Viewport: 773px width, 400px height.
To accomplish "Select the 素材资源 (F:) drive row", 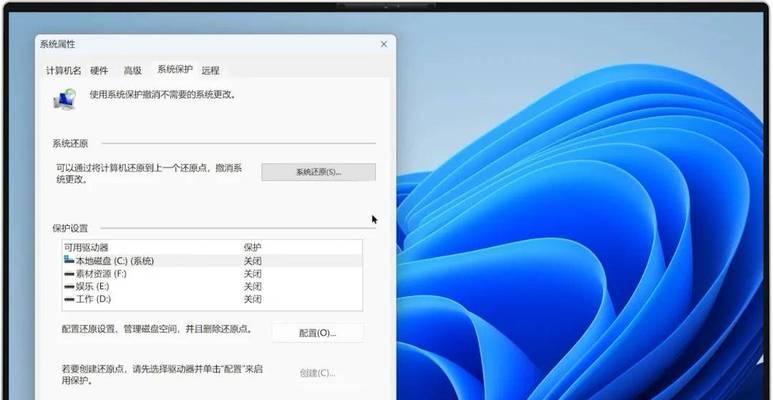I will click(x=212, y=274).
